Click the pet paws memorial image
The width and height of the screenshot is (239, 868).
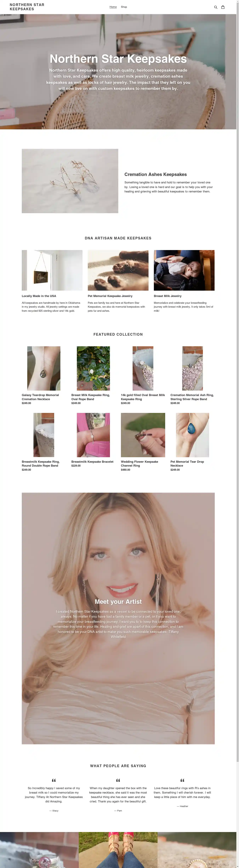[118, 270]
